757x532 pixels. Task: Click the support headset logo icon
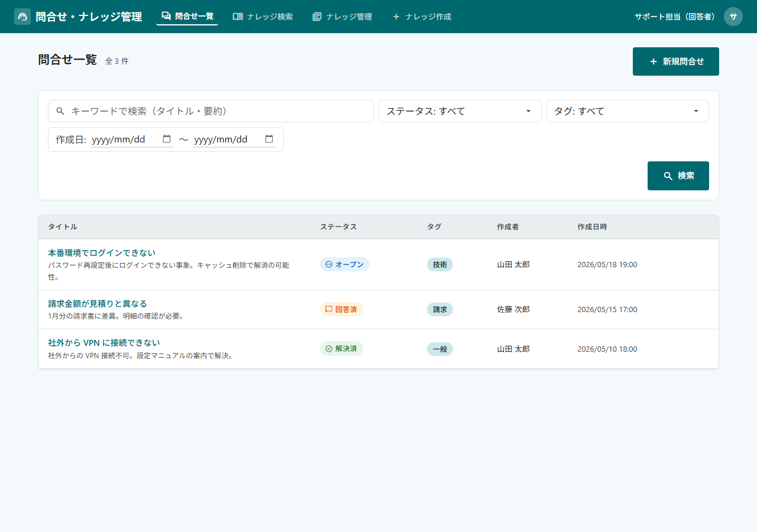pyautogui.click(x=22, y=17)
